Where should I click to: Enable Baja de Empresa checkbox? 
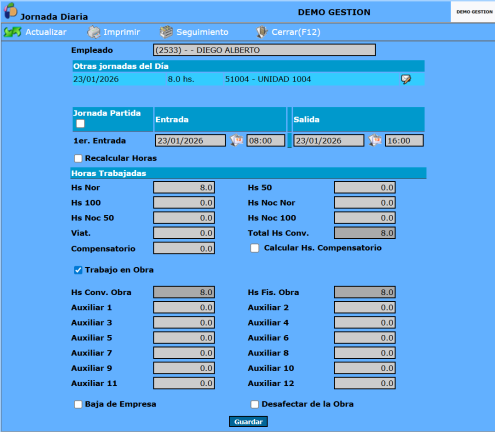pos(78,404)
